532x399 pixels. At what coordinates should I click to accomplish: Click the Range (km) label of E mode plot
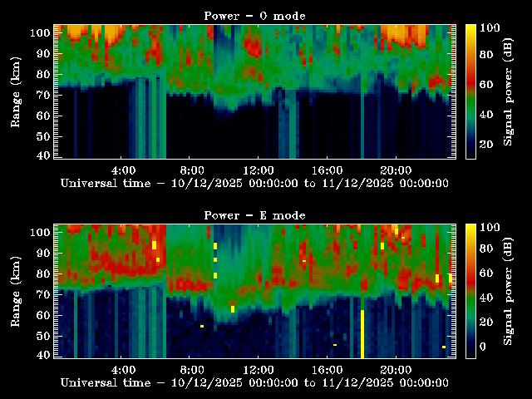(x=15, y=291)
